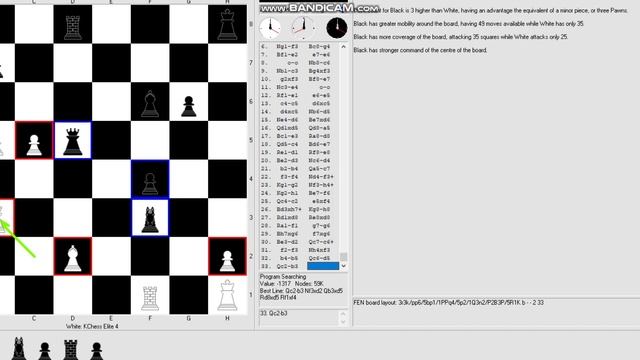
Task: Click the 'Value: -1317' search readout
Action: coord(275,283)
